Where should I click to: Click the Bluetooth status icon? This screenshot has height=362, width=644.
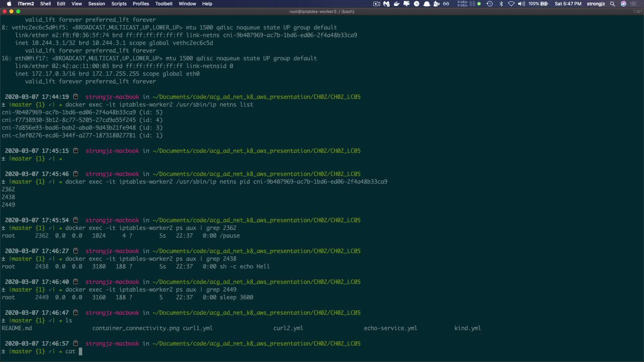tap(501, 4)
